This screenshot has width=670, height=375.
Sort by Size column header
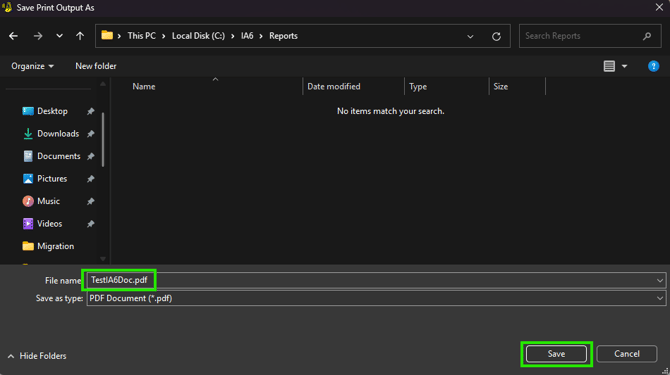click(500, 87)
